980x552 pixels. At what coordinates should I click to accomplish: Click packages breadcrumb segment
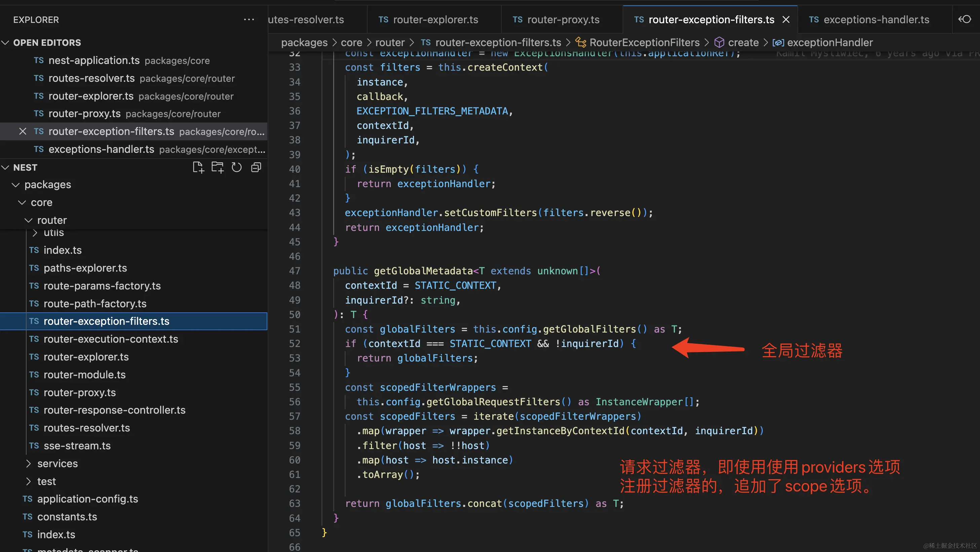coord(304,42)
